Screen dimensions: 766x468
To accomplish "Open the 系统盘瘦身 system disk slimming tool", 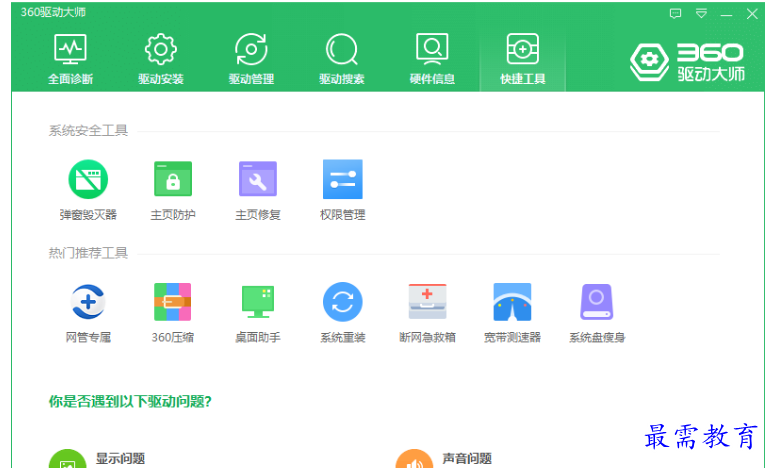I will (x=596, y=313).
